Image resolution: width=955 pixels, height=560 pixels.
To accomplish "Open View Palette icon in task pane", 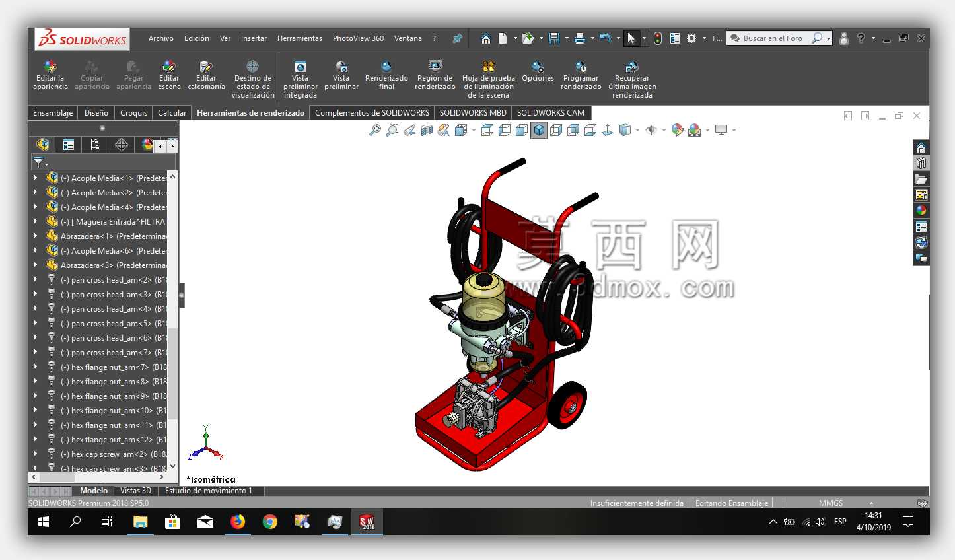I will click(921, 195).
